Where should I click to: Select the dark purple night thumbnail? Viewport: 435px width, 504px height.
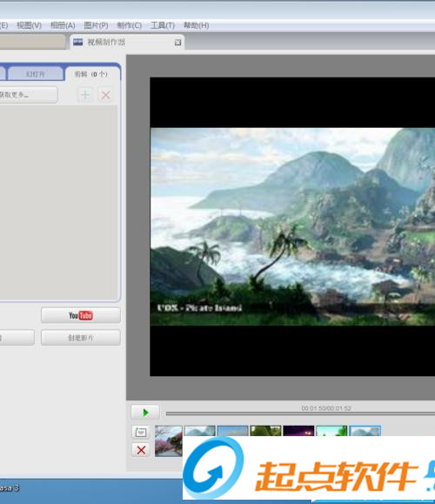[x=298, y=431]
